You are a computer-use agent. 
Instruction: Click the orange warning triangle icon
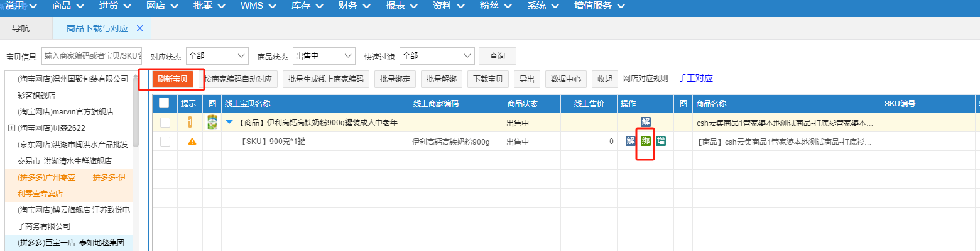[x=192, y=141]
